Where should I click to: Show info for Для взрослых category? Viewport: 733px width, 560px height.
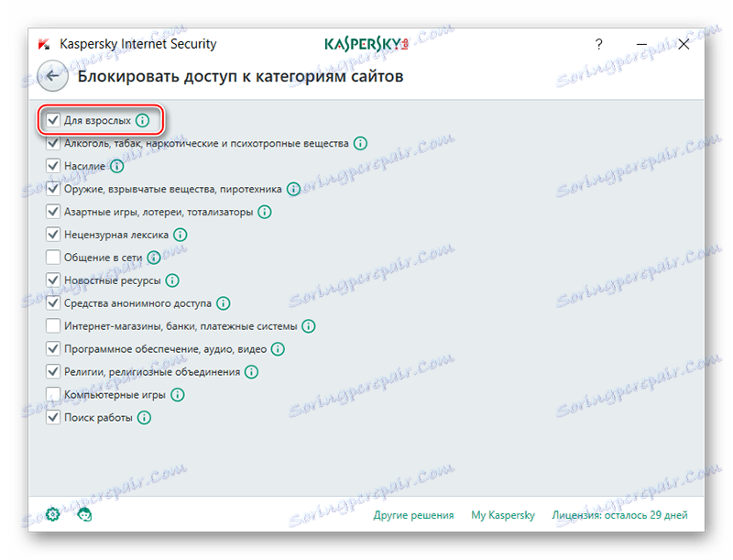143,121
